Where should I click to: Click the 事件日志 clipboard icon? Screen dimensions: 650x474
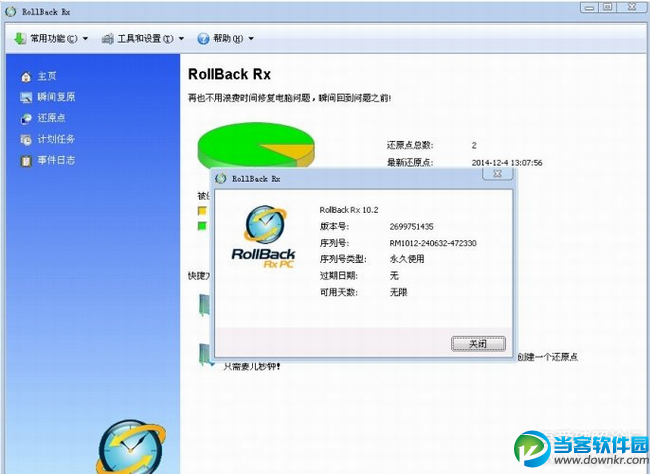[26, 160]
